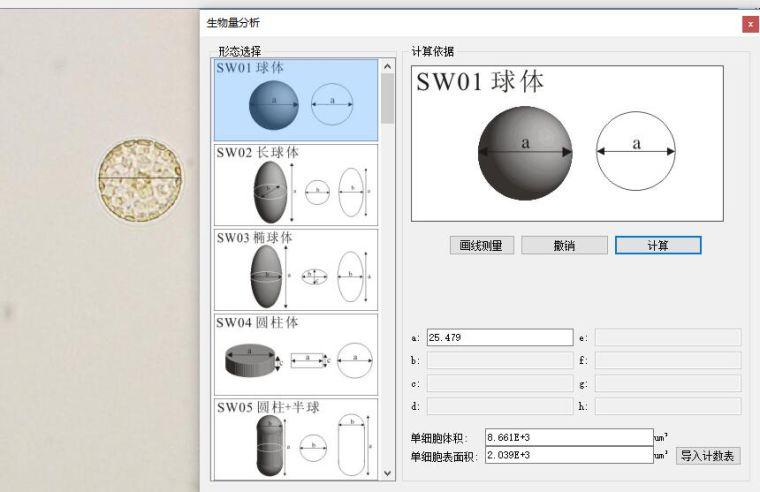Select the SW02 长球体 shape
Viewport: 760px width, 492px height.
[295, 185]
